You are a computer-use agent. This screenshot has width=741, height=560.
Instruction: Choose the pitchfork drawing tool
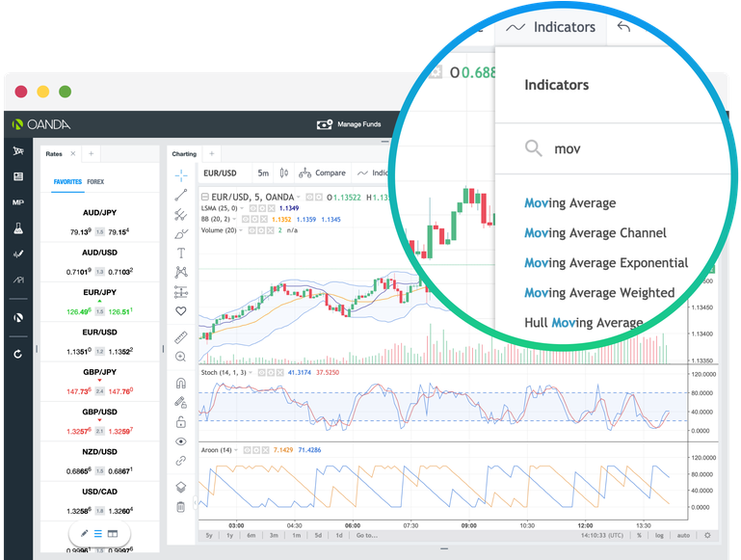pos(181,215)
